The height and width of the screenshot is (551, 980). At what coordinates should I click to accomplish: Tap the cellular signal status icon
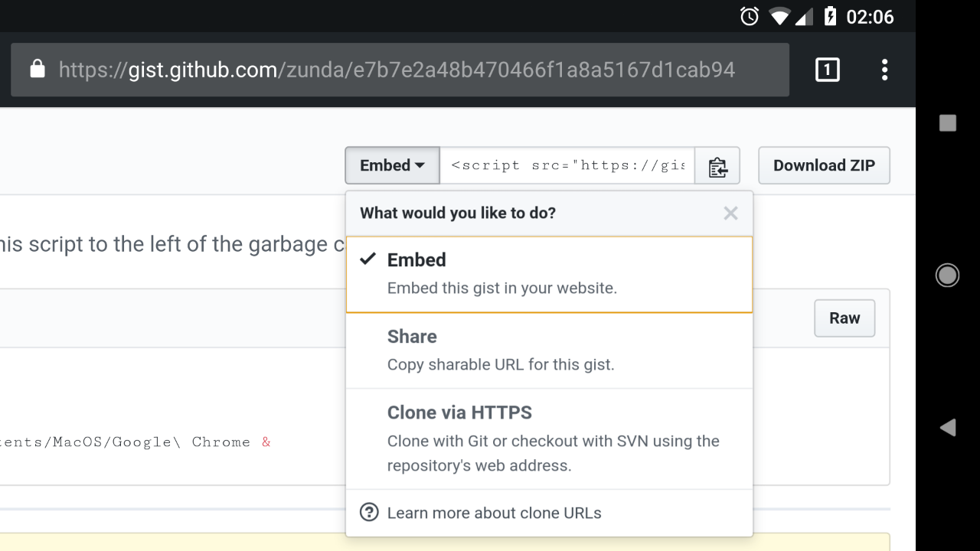803,16
